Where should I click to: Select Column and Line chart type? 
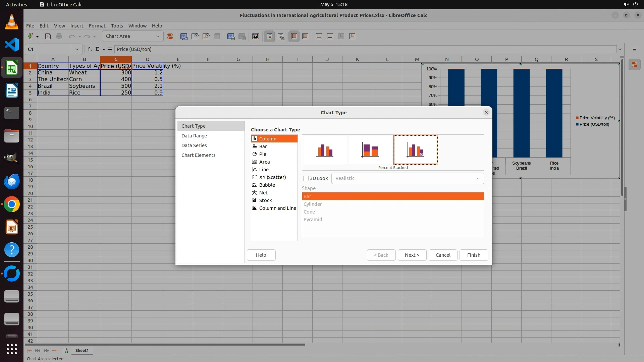point(277,208)
